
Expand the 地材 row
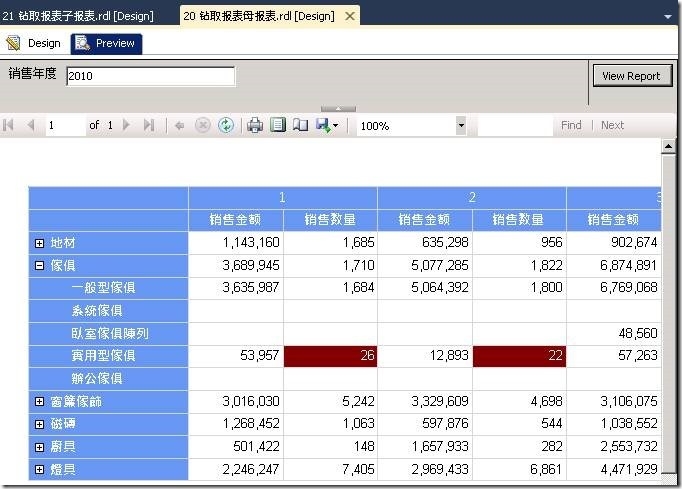(40, 243)
